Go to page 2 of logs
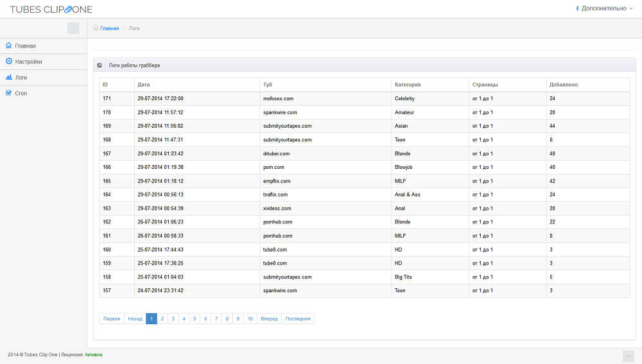The height and width of the screenshot is (364, 642). (x=162, y=318)
